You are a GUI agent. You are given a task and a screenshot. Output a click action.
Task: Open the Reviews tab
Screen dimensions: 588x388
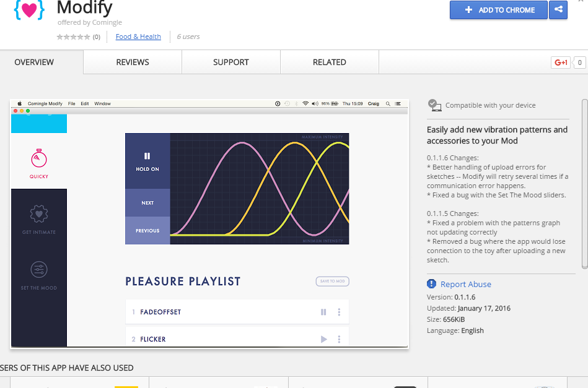(133, 62)
